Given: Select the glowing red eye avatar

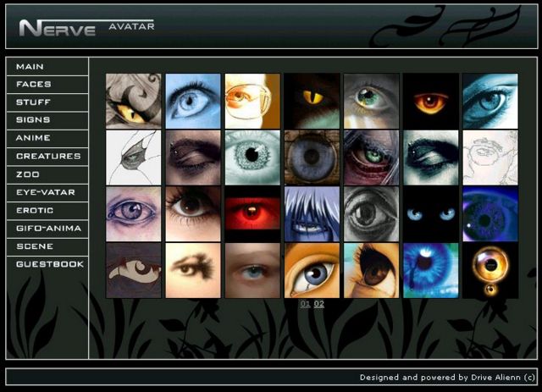Looking at the screenshot, I should [x=252, y=214].
